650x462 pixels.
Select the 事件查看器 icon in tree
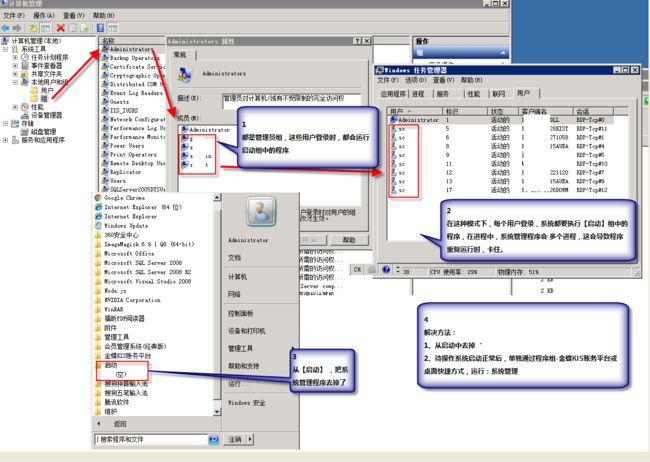[25, 66]
